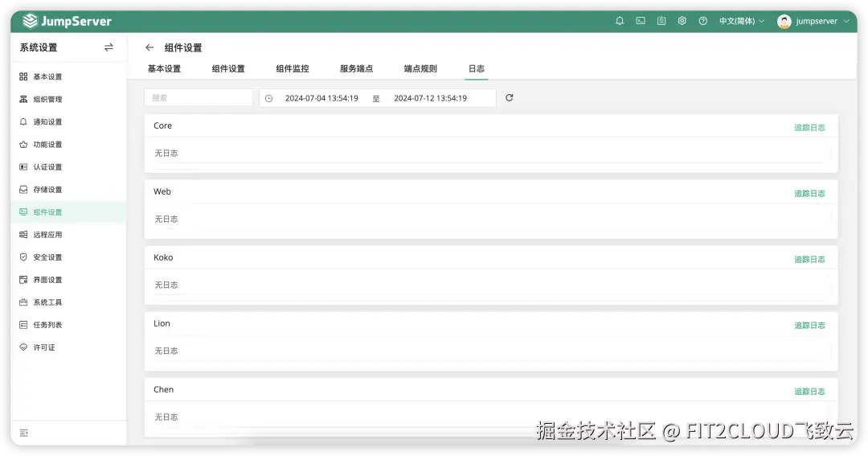Open the web terminal icon in header
The image size is (868, 456).
[641, 21]
